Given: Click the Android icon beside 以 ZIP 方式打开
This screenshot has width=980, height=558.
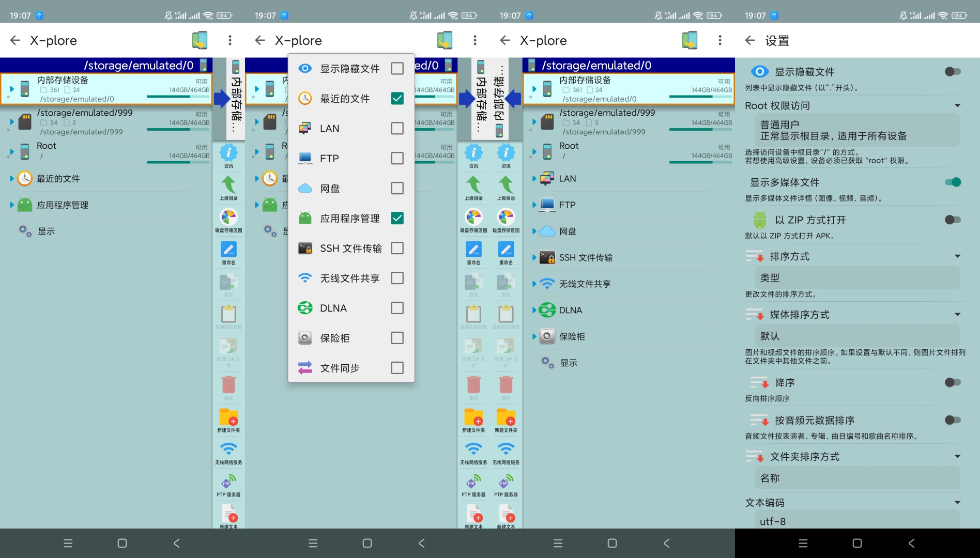Looking at the screenshot, I should pyautogui.click(x=759, y=220).
